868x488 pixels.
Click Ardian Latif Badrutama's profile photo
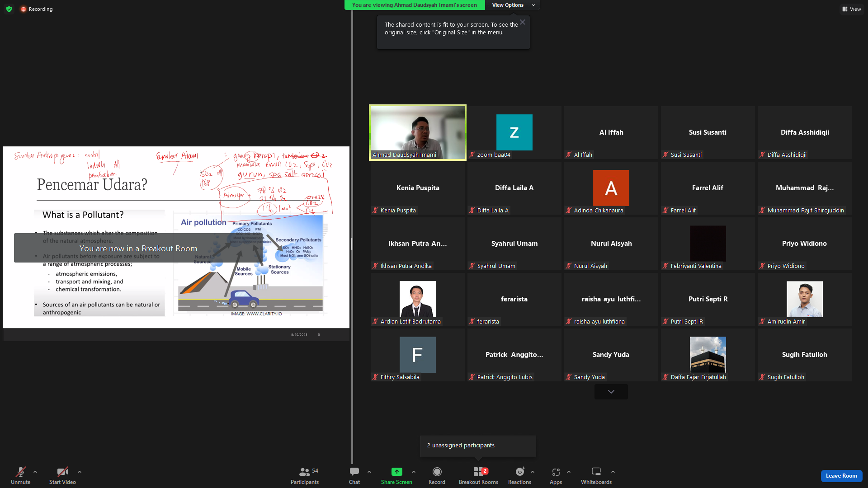[417, 299]
